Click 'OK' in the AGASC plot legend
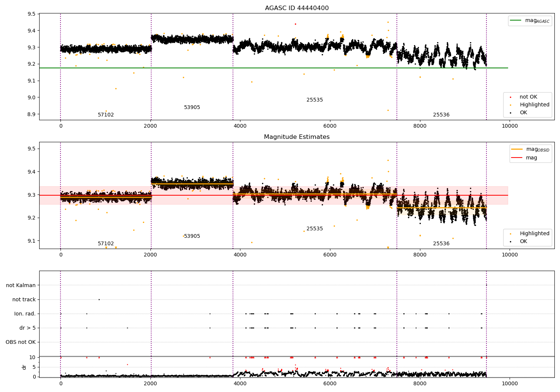Image resolution: width=560 pixels, height=392 pixels. [x=523, y=113]
